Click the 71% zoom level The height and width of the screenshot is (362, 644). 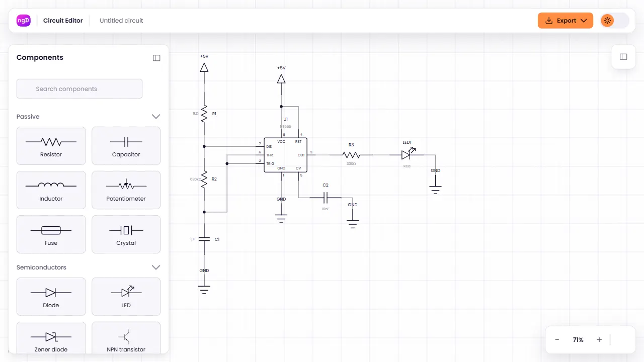coord(578,340)
